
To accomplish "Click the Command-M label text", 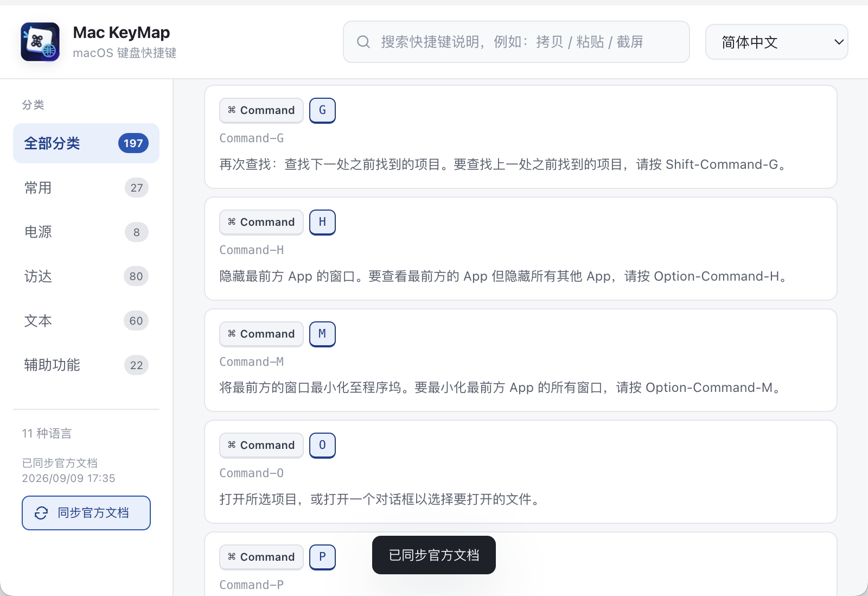I will [x=252, y=362].
